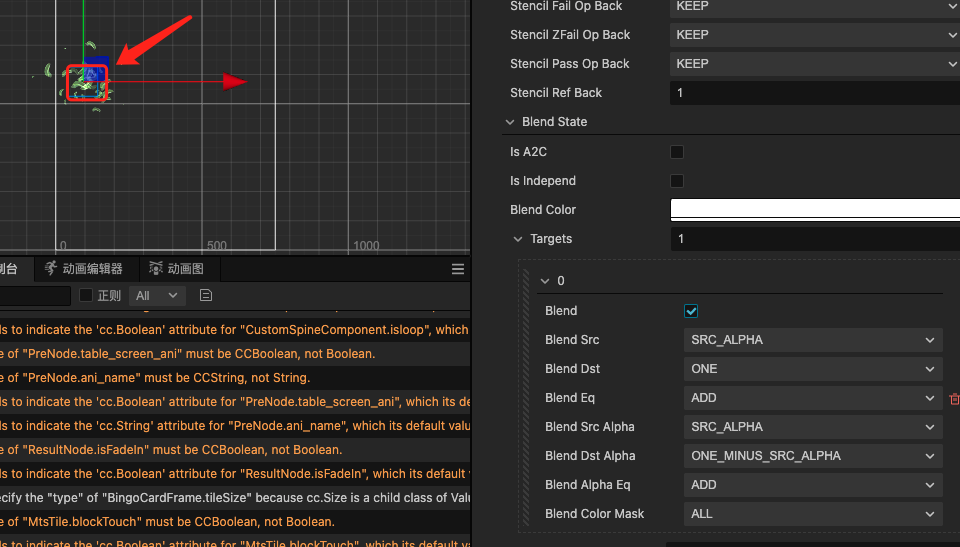Toggle the Is A2C checkbox
The width and height of the screenshot is (960, 547).
click(677, 152)
